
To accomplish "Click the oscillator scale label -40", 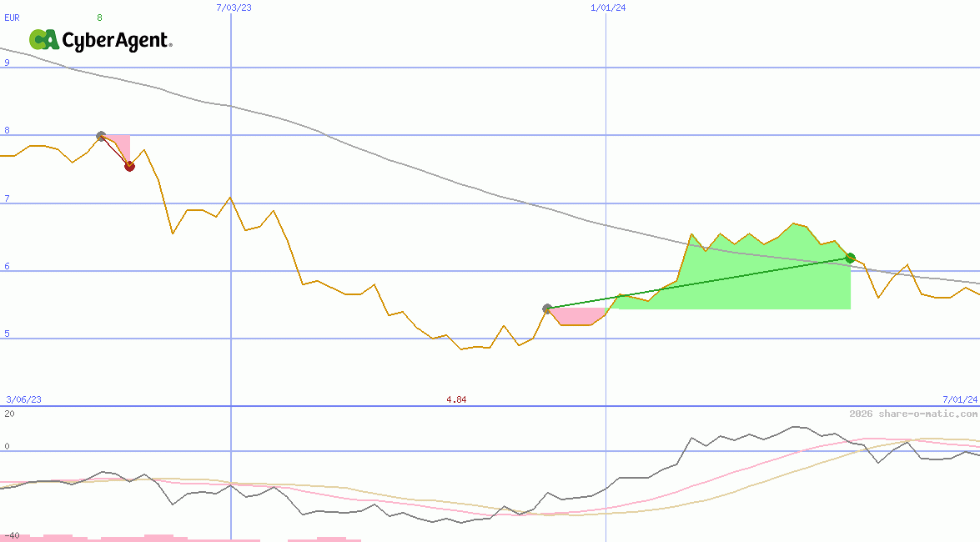I will point(12,534).
